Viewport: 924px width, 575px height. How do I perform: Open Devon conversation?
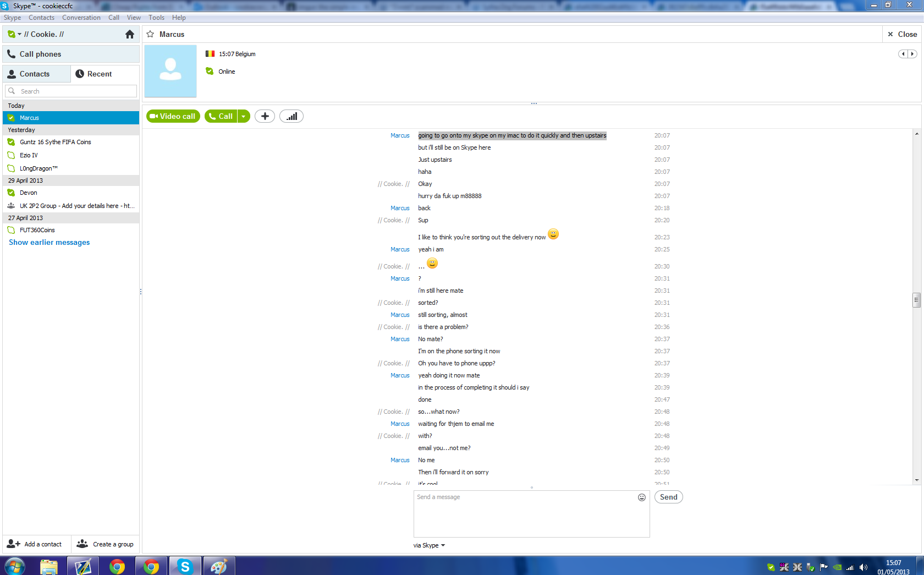coord(71,193)
